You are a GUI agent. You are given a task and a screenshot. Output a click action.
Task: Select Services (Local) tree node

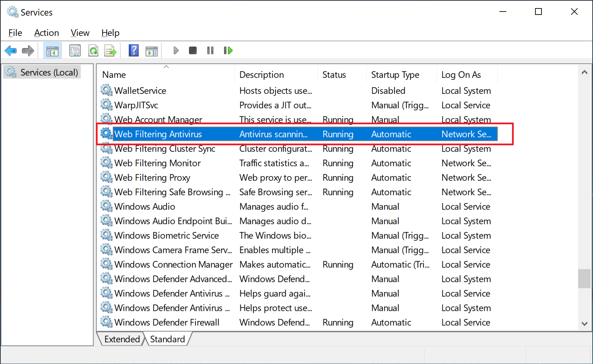[42, 72]
